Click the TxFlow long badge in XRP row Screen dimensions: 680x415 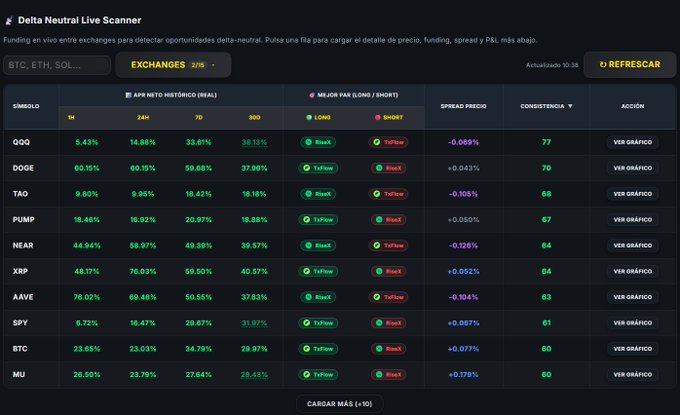[x=318, y=271]
